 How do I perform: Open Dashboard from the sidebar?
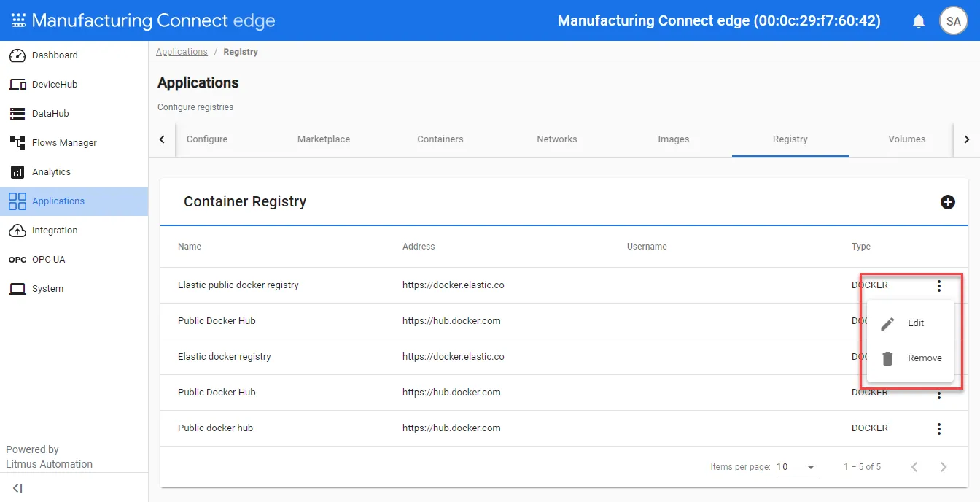click(74, 55)
